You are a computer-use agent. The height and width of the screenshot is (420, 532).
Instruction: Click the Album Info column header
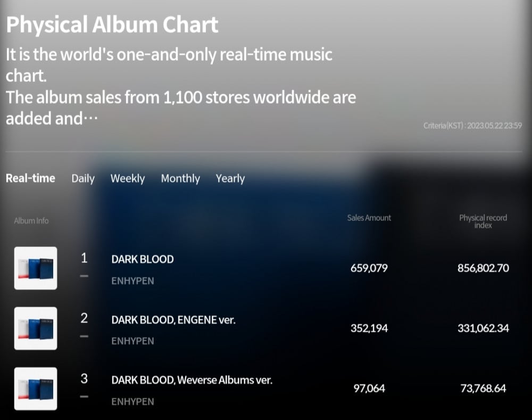tap(31, 221)
